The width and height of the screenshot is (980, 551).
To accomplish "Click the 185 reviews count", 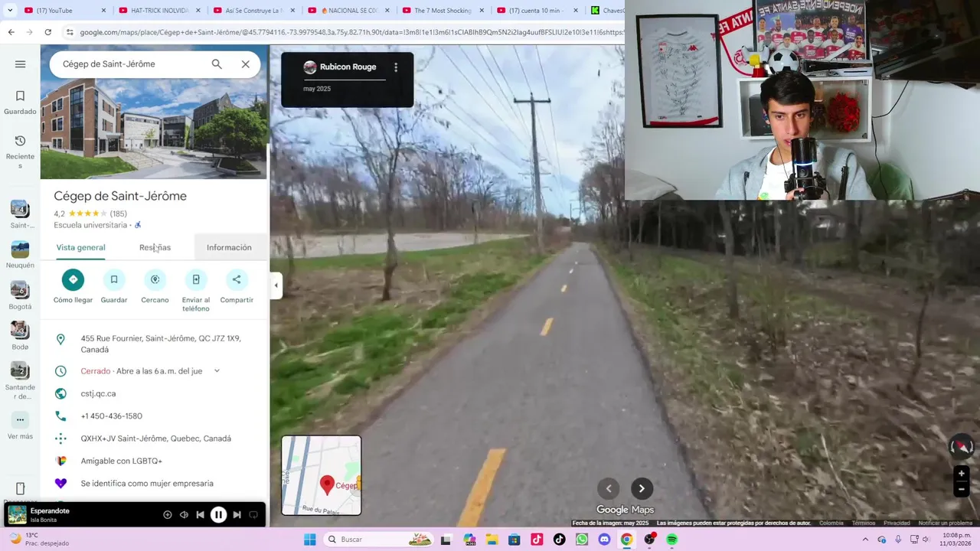I will [119, 214].
